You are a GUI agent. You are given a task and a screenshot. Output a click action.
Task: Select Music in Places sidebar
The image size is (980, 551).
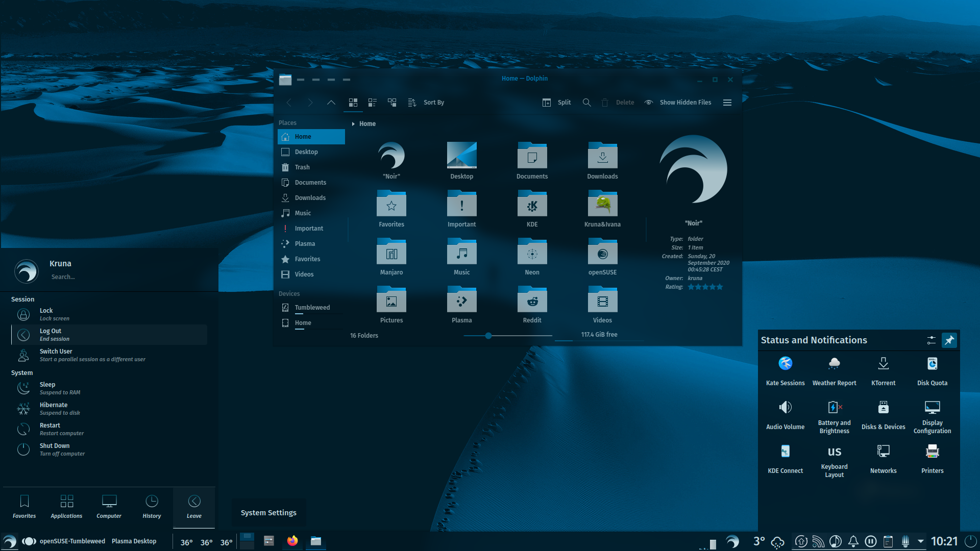pos(311,213)
